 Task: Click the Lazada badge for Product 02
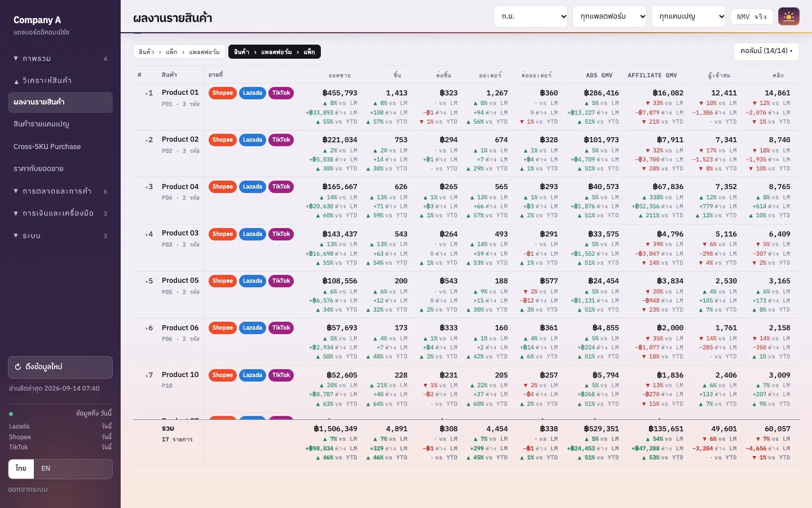pyautogui.click(x=253, y=140)
